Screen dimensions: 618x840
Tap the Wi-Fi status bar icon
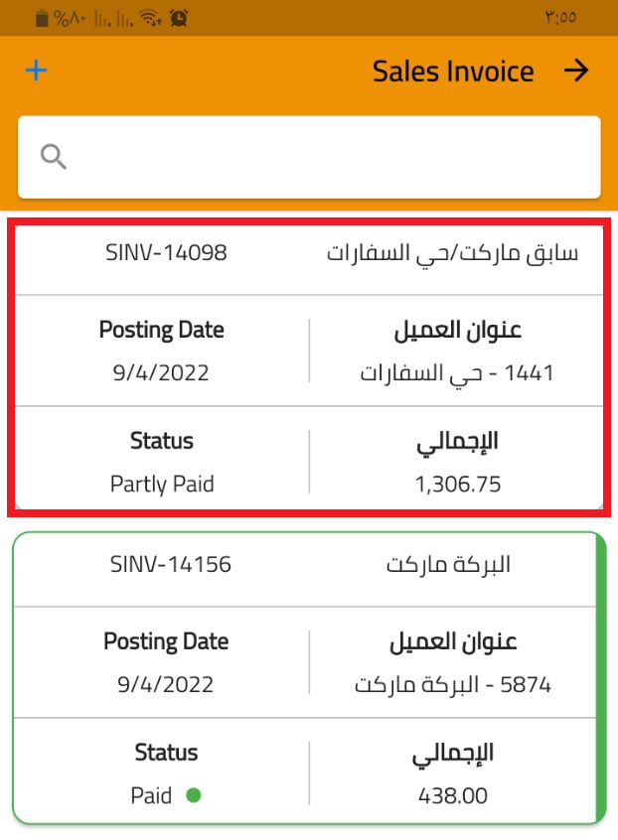tap(151, 18)
